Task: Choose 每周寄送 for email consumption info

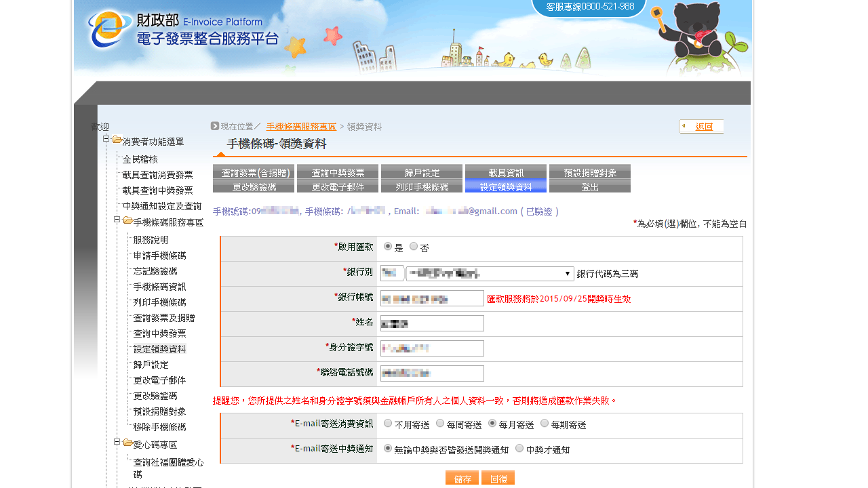Action: coord(440,424)
